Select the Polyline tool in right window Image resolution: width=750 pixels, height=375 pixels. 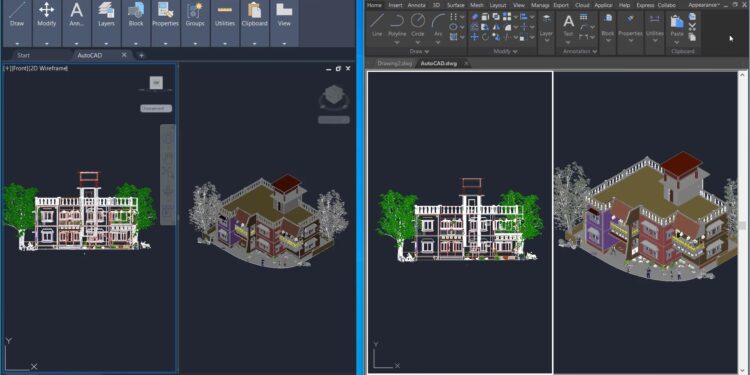[397, 25]
